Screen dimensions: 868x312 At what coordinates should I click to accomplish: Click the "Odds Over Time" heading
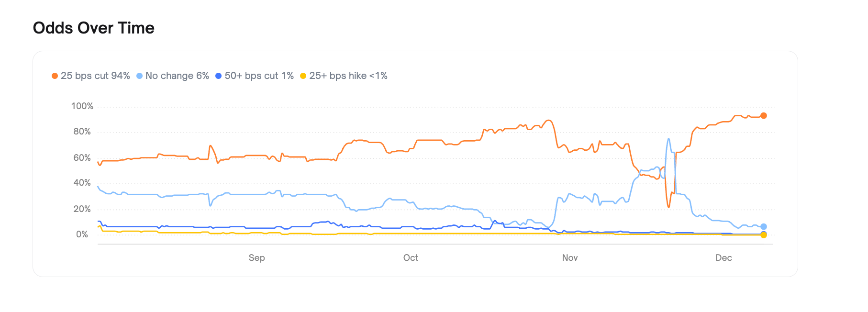click(94, 28)
